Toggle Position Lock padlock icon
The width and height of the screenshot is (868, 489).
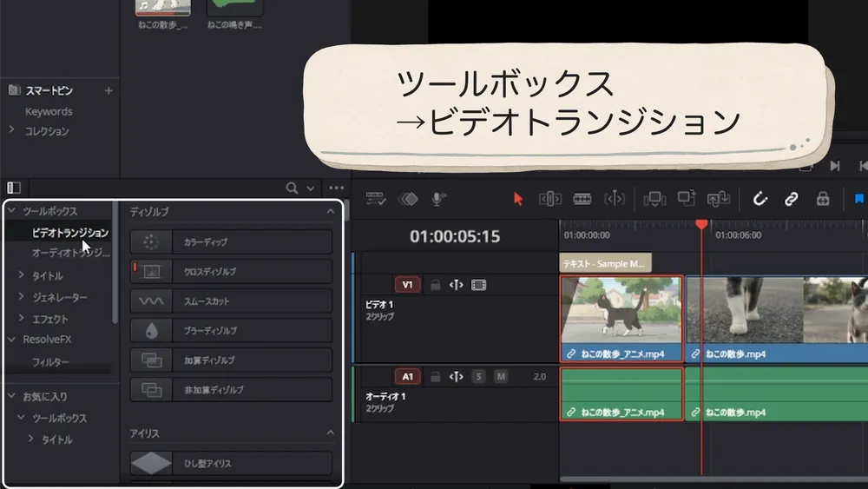823,199
